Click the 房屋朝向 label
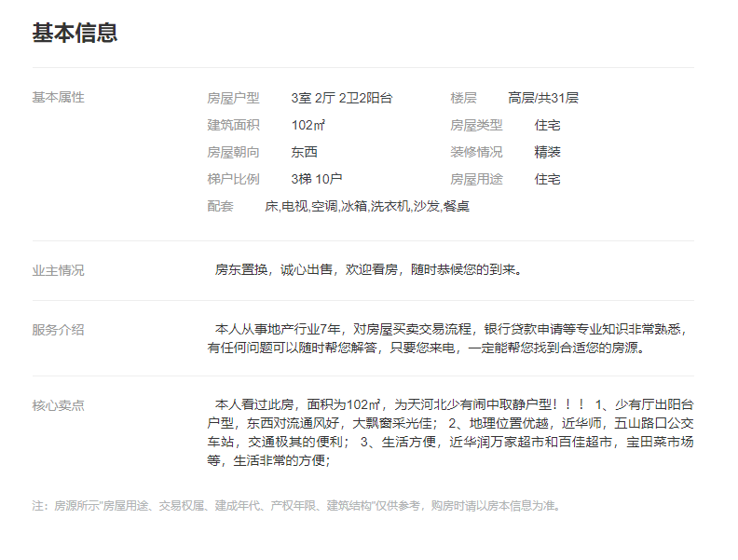Viewport: 738px width, 560px height. point(234,152)
